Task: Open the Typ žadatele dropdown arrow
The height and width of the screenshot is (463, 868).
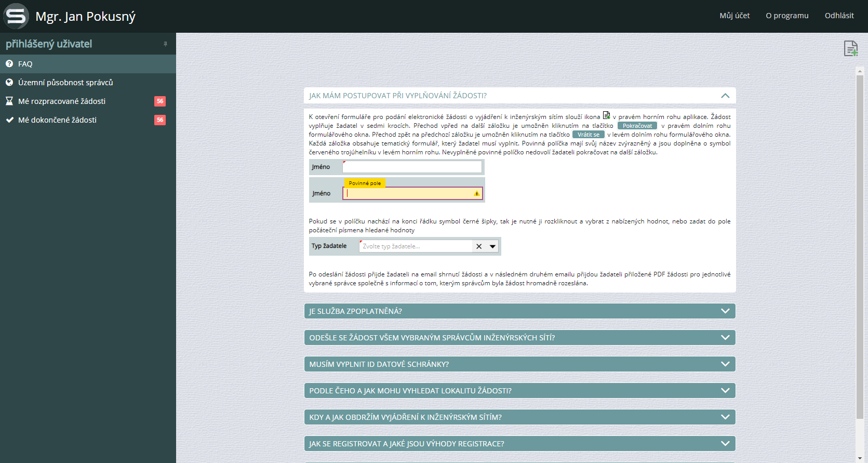Action: point(492,246)
